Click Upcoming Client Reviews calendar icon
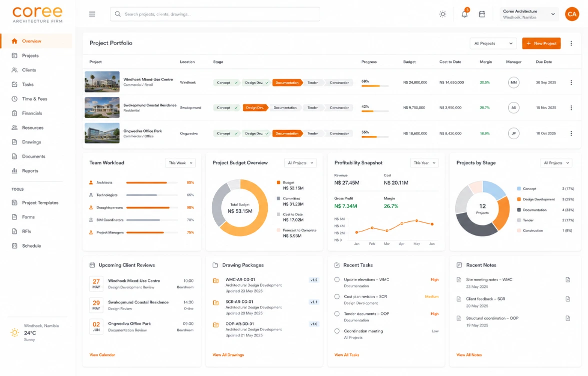 [92, 265]
